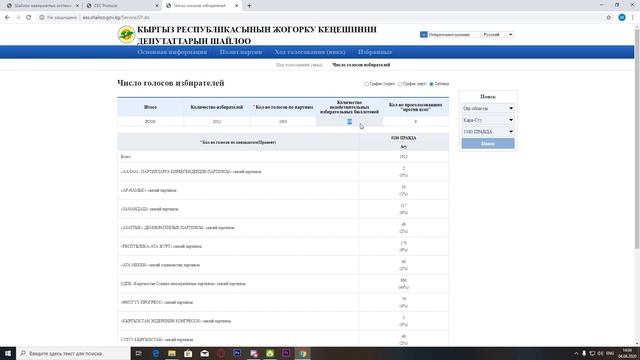
Task: Click the browser forward arrow
Action: (18, 18)
